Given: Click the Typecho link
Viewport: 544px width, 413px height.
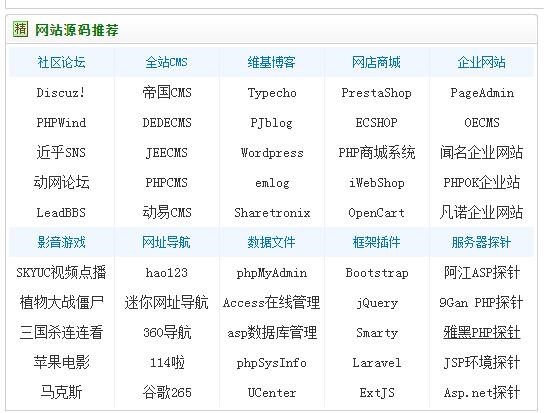Looking at the screenshot, I should point(272,93).
